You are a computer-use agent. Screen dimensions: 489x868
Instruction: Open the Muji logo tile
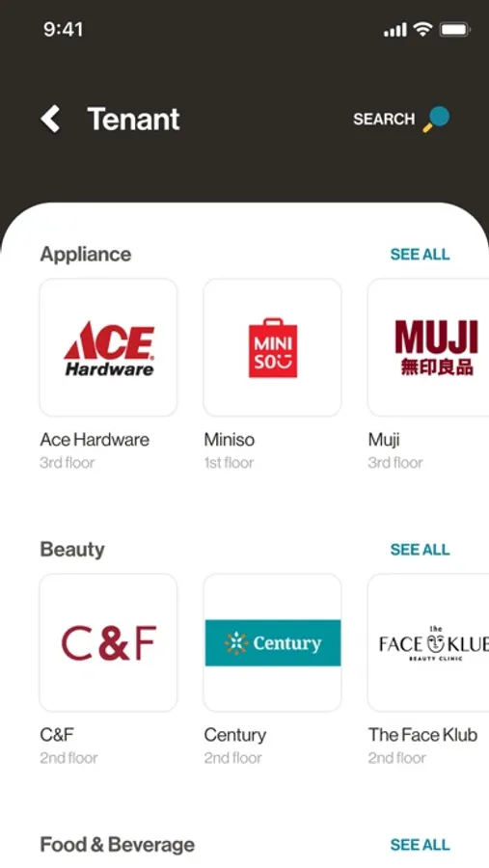428,347
